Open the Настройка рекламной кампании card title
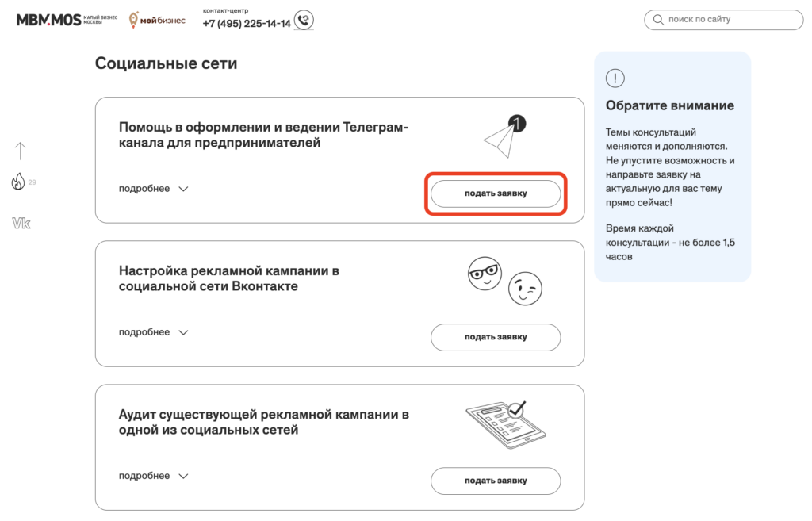 [x=228, y=278]
